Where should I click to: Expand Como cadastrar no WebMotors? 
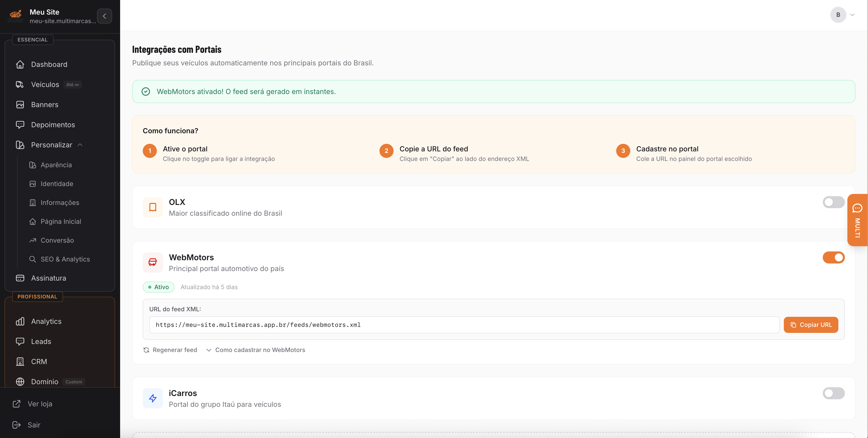tap(255, 350)
